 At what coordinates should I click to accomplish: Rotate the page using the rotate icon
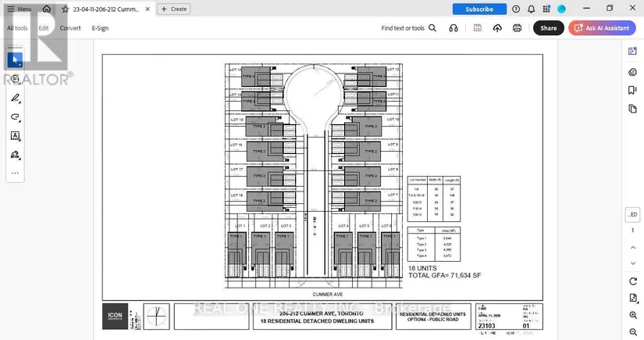[x=632, y=281]
